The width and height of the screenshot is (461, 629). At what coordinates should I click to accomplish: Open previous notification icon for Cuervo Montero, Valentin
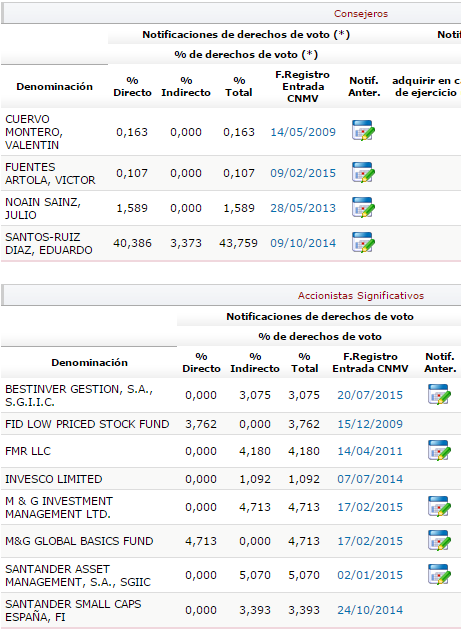tap(363, 130)
